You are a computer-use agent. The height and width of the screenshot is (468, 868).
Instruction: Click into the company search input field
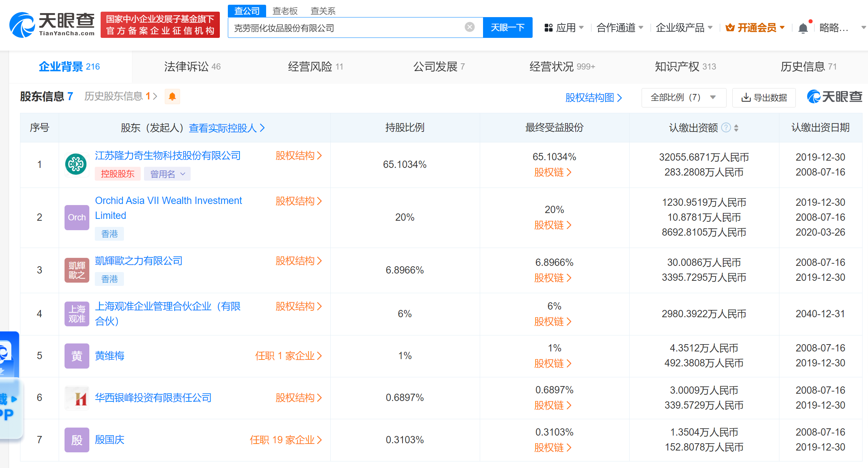click(x=346, y=28)
